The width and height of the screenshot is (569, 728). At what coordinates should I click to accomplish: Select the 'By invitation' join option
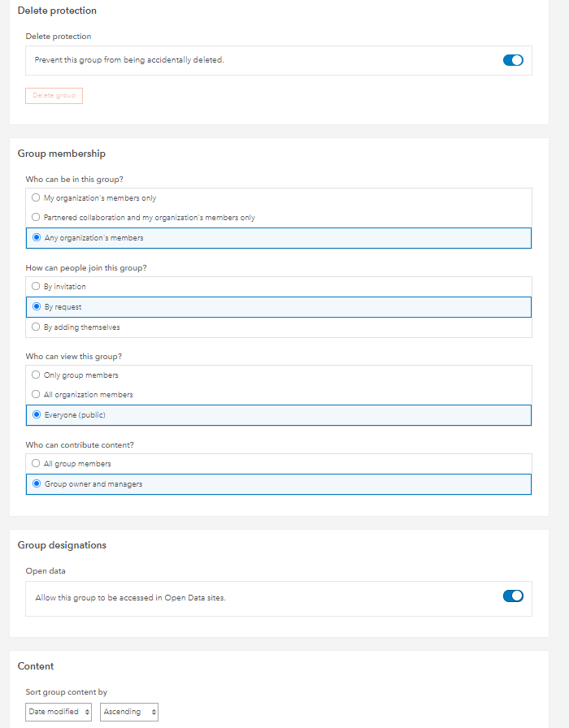[36, 287]
